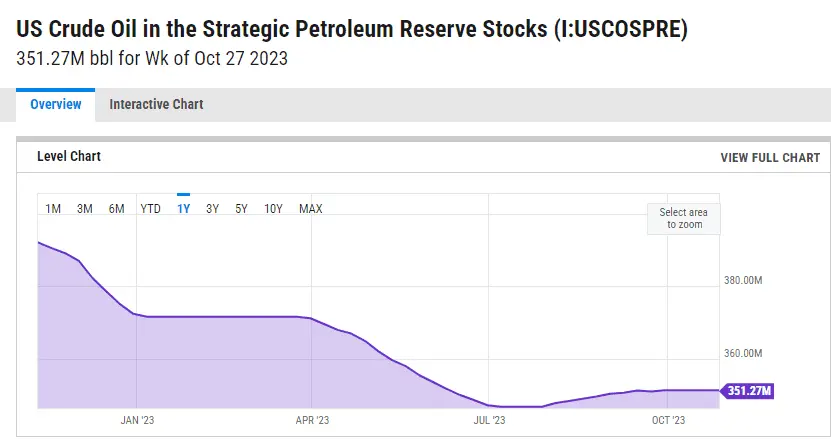The height and width of the screenshot is (446, 831).
Task: Click the Select area to zoom box
Action: pyautogui.click(x=684, y=218)
